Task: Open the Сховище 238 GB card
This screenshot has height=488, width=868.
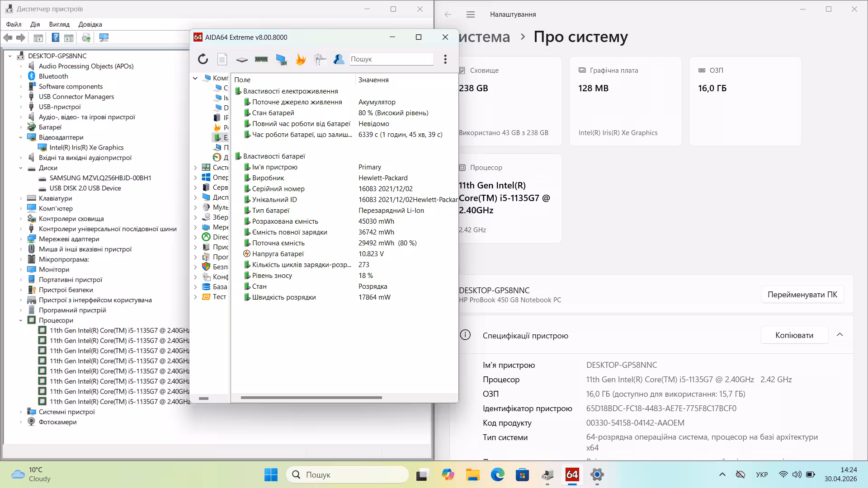Action: (510, 101)
